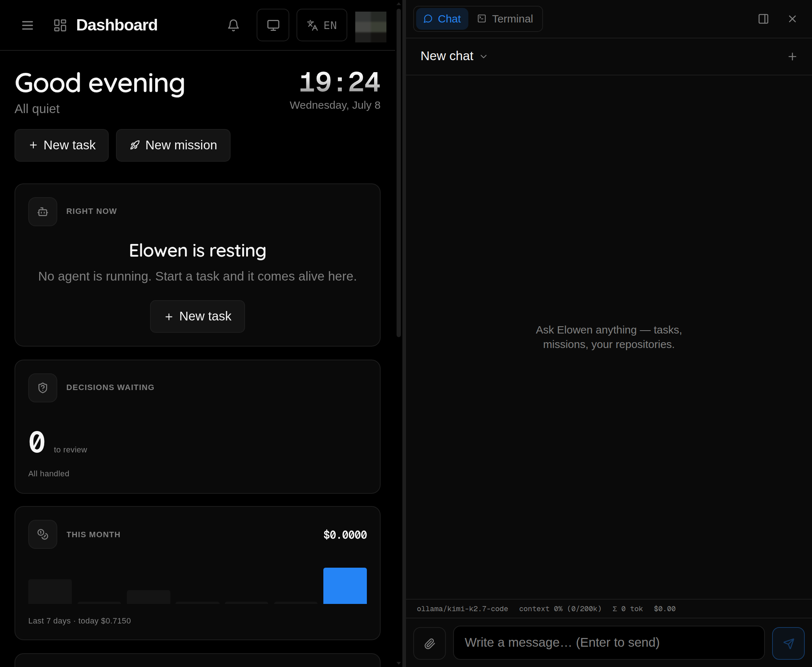
Task: Expand the New chat dropdown
Action: point(453,56)
